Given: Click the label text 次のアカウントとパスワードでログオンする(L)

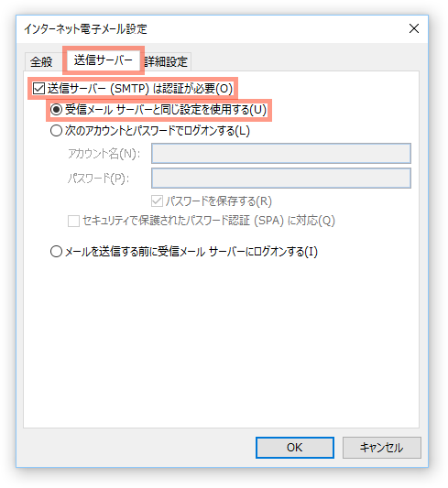Looking at the screenshot, I should (x=158, y=131).
